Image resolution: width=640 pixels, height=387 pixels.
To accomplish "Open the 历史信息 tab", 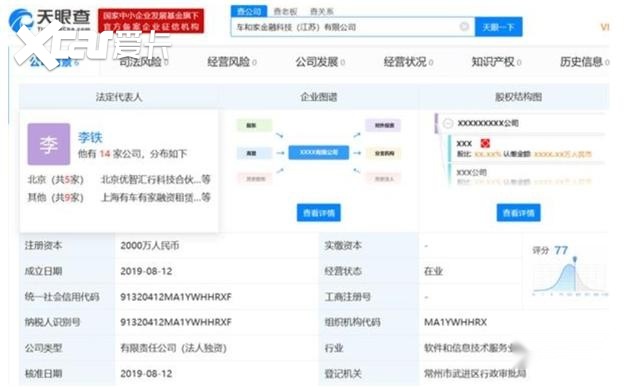I will [584, 62].
